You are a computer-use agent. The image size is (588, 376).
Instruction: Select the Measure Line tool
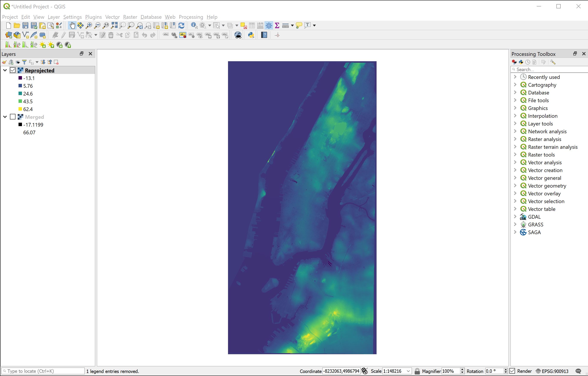point(285,25)
